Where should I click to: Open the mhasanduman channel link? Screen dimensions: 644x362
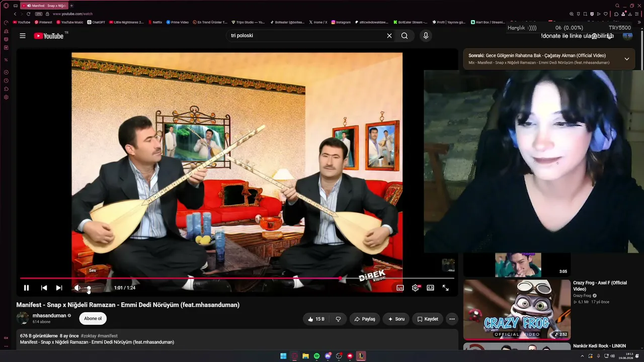[x=49, y=316]
